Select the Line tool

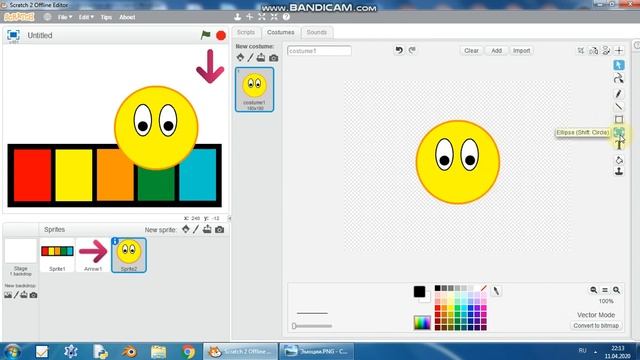[619, 107]
